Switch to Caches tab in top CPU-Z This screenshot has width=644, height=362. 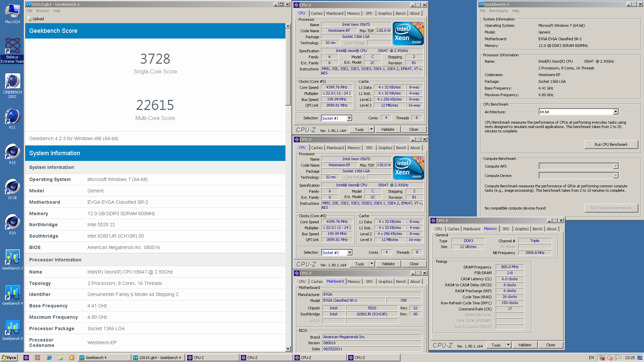point(316,13)
